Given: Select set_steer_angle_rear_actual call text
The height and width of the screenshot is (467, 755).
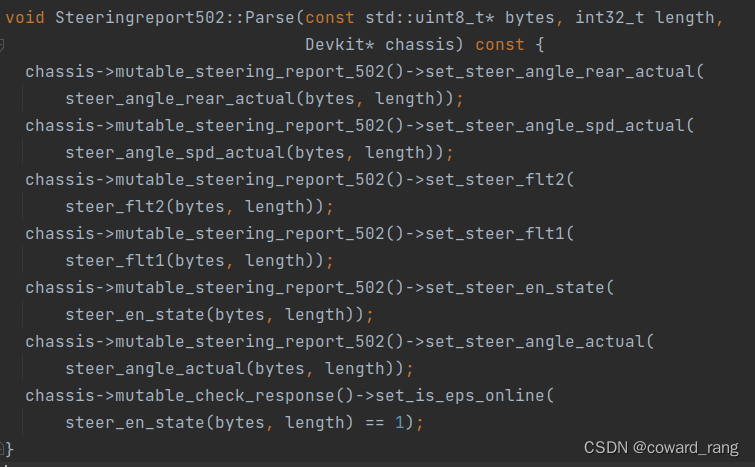Looking at the screenshot, I should (x=564, y=72).
